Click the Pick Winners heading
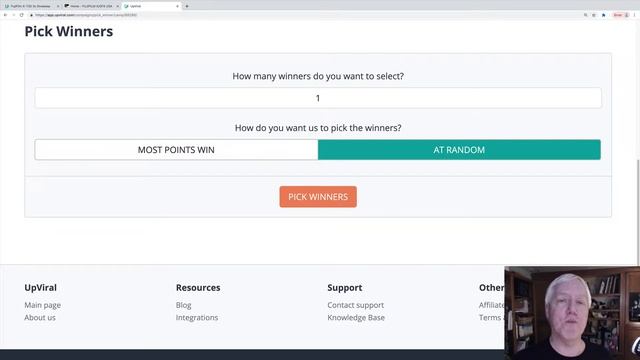This screenshot has height=360, width=640. pos(69,31)
